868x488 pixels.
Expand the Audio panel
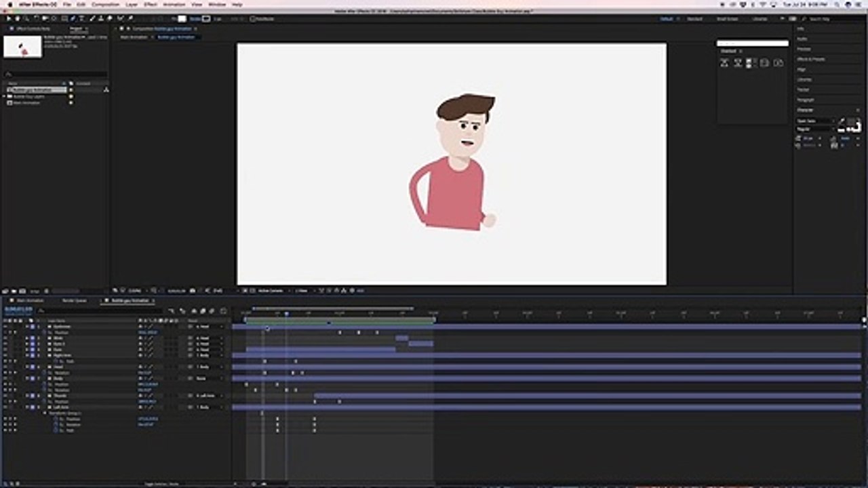(x=802, y=39)
